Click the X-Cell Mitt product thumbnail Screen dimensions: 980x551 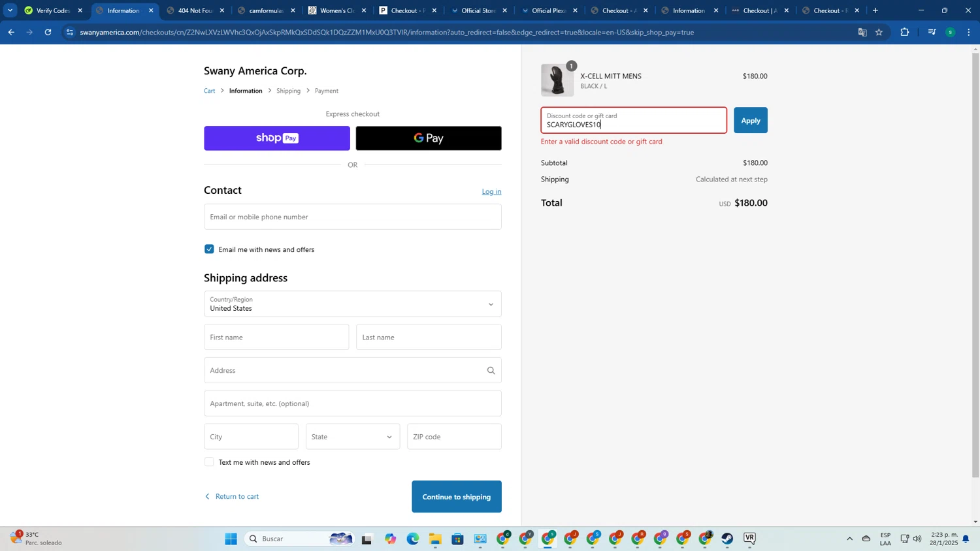pyautogui.click(x=557, y=80)
